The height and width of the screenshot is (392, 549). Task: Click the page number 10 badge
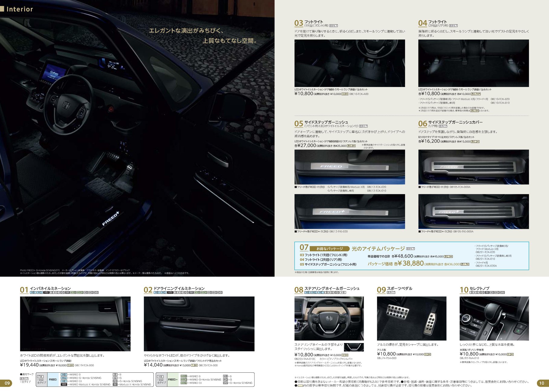tap(542, 383)
